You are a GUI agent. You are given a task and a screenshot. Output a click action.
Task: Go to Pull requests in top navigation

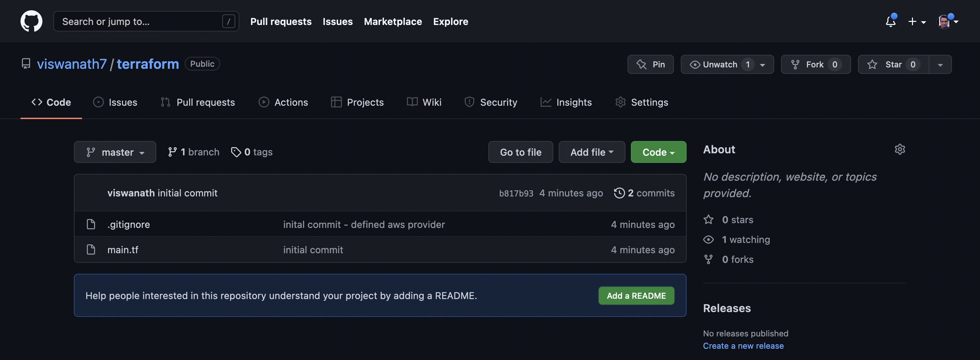281,22
